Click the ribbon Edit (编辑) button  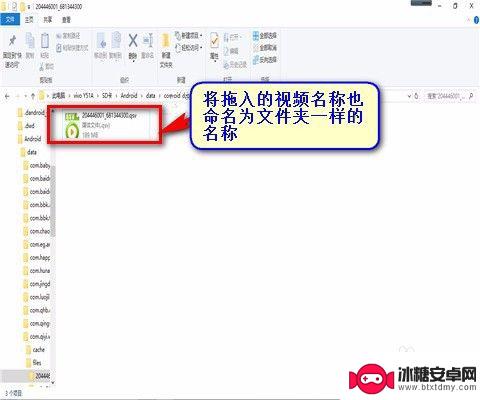coord(231,51)
